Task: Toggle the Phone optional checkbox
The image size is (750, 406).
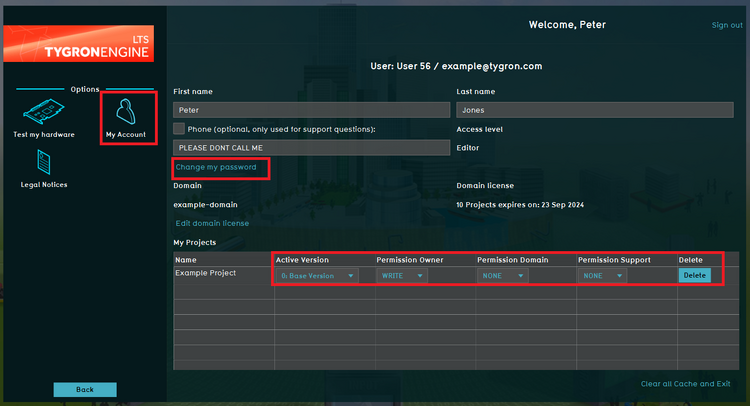Action: pos(179,129)
